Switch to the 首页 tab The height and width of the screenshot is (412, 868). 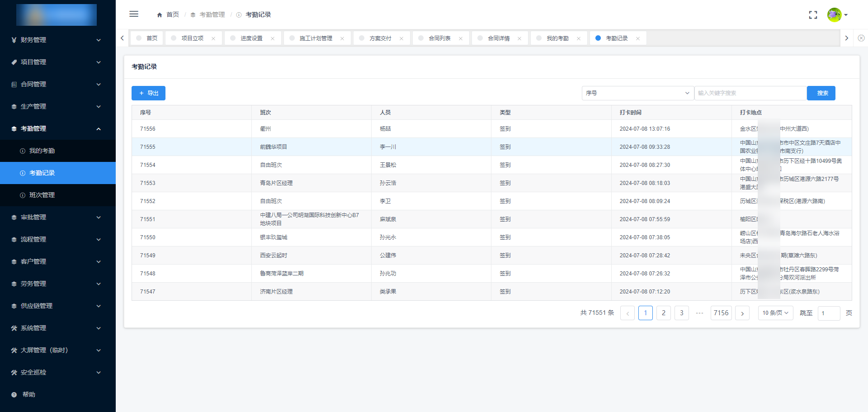[x=147, y=38]
